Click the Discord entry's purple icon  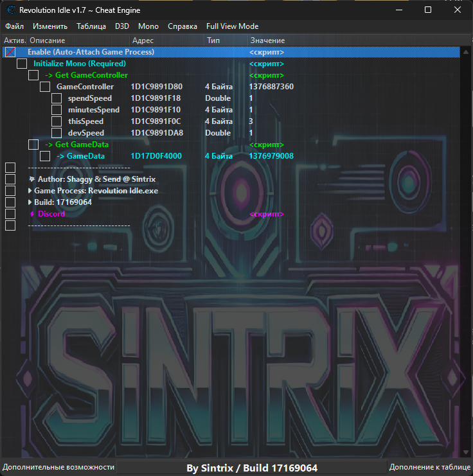[x=31, y=214]
